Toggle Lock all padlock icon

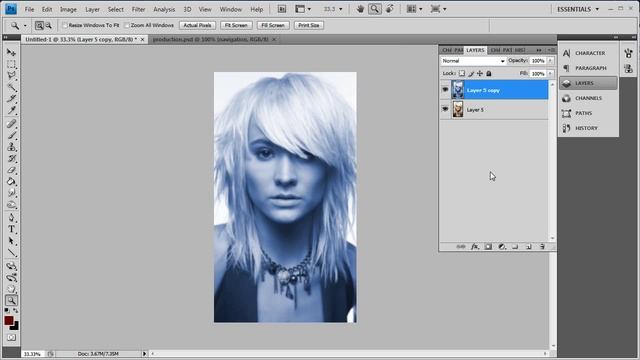[x=489, y=73]
